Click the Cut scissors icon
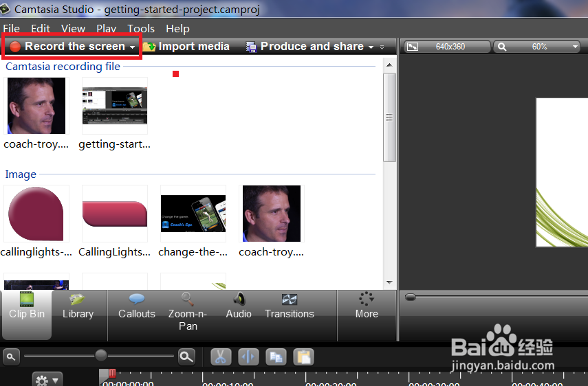This screenshot has width=588, height=386. tap(221, 356)
